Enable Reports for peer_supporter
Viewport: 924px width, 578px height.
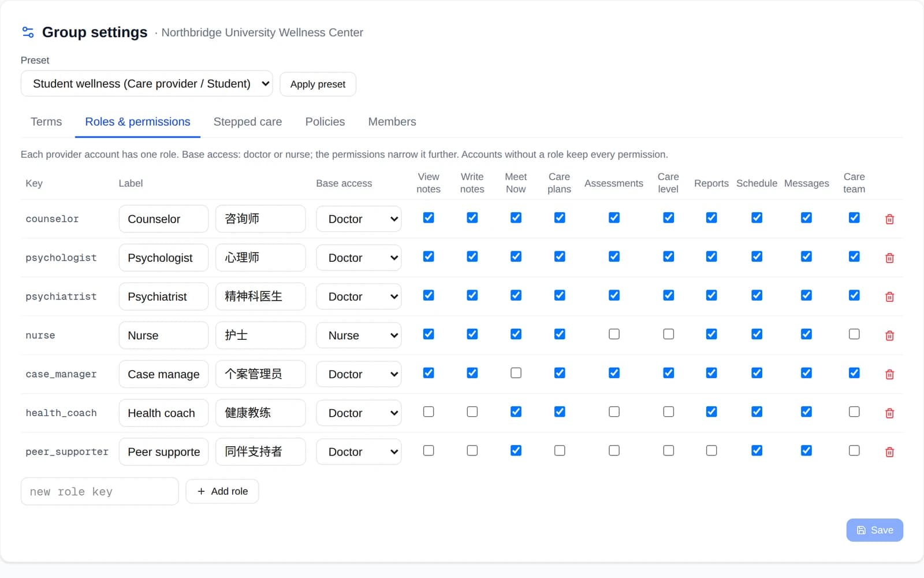click(711, 450)
